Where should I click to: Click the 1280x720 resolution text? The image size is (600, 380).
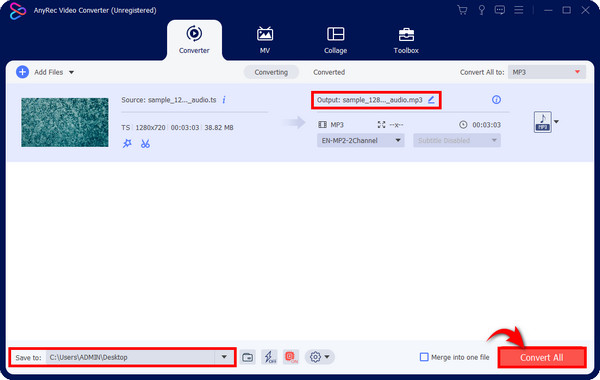point(150,127)
